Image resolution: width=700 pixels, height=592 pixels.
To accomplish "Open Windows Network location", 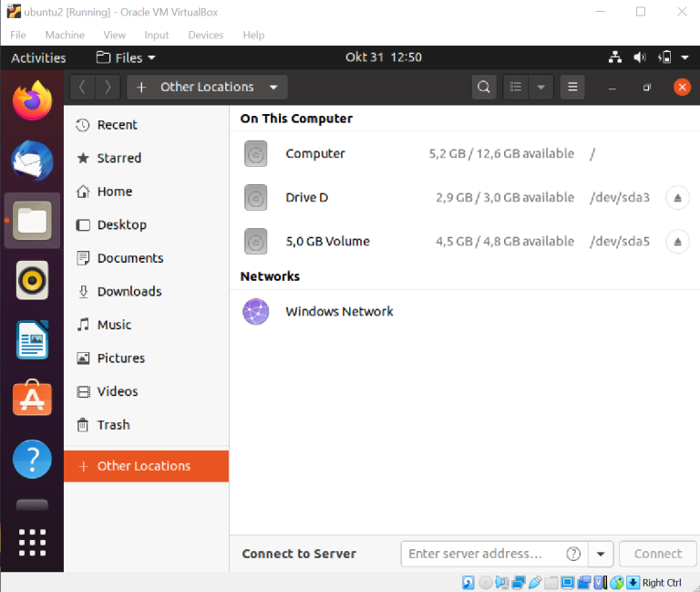I will tap(339, 311).
